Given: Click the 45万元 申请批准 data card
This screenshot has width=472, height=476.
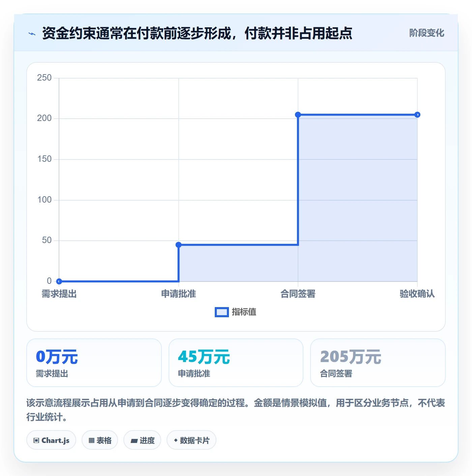Looking at the screenshot, I should click(236, 363).
